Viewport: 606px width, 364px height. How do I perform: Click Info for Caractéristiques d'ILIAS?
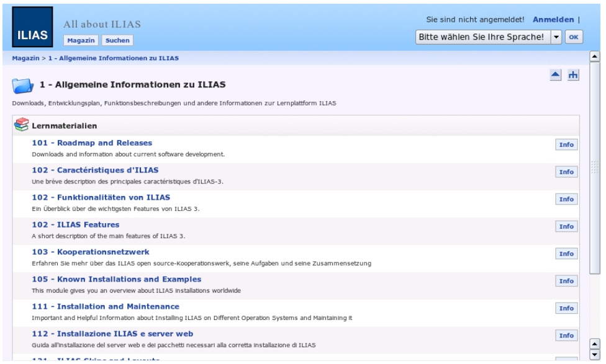point(566,172)
